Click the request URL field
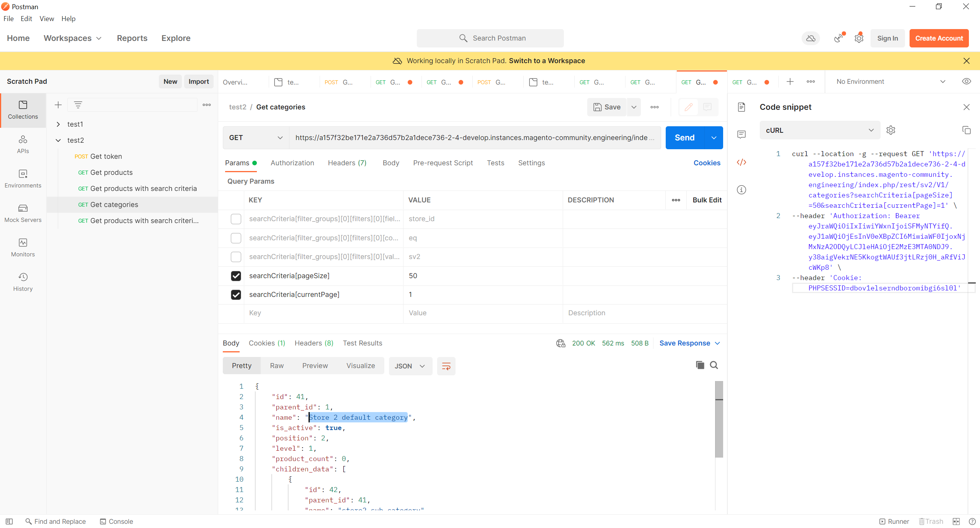This screenshot has height=528, width=980. tap(475, 138)
